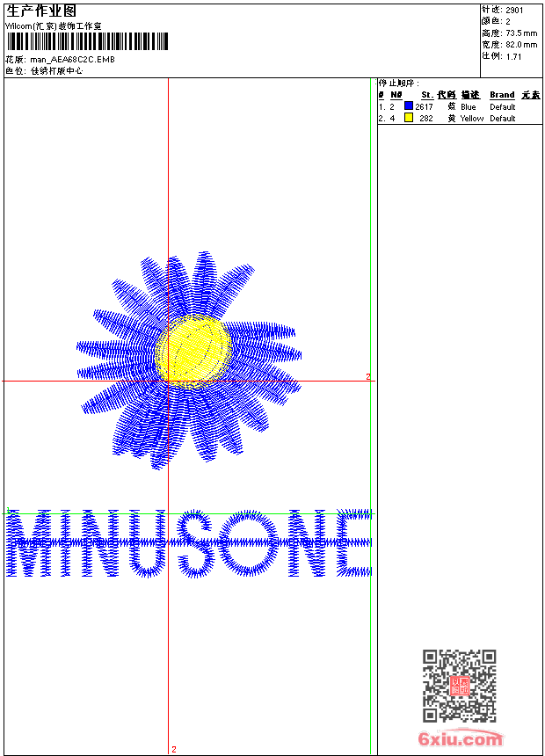This screenshot has height=756, width=545.
Task: Select the Blue description in row 1
Action: pyautogui.click(x=468, y=107)
